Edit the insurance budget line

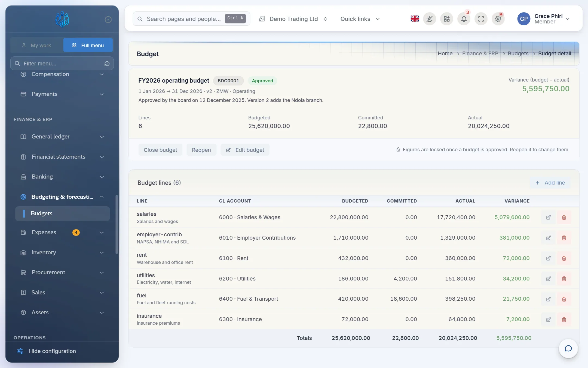click(x=549, y=319)
